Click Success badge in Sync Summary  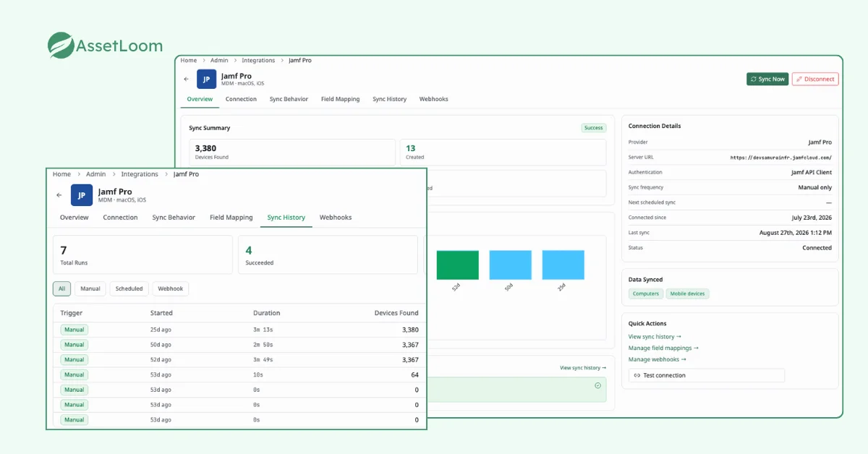click(593, 128)
